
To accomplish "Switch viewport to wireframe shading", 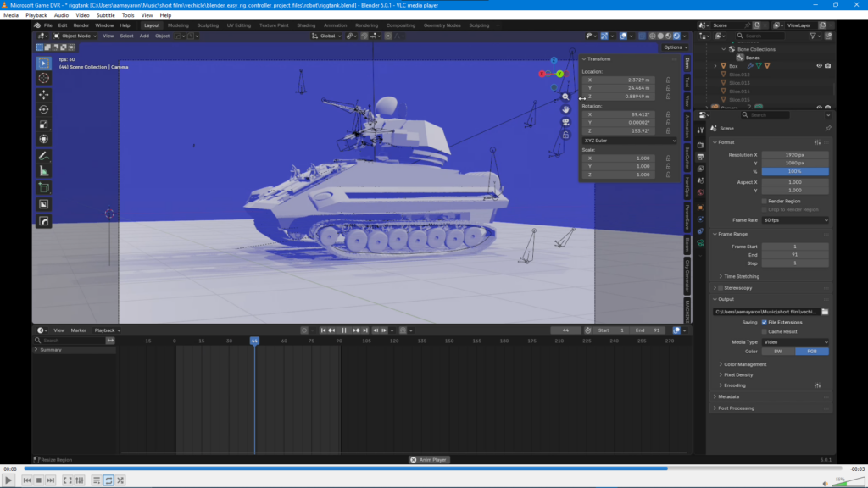I will click(652, 36).
